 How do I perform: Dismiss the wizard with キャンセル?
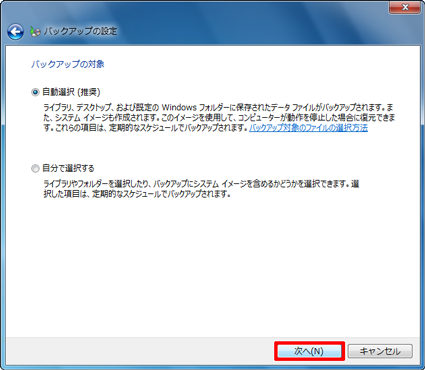(380, 351)
